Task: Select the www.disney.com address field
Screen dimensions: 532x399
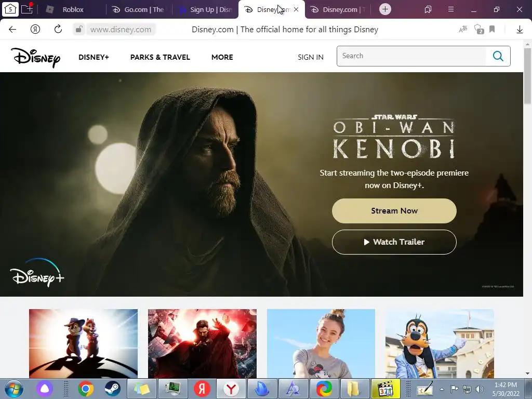Action: [121, 30]
